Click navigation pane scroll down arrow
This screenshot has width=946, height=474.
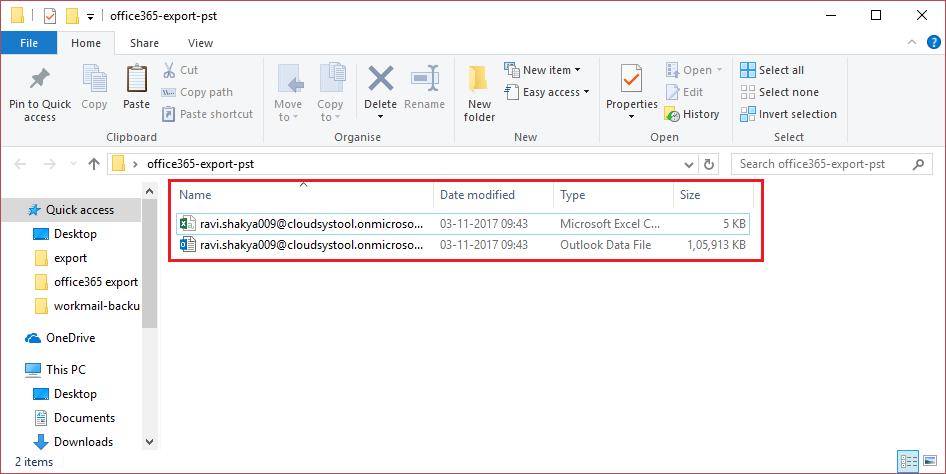point(150,442)
